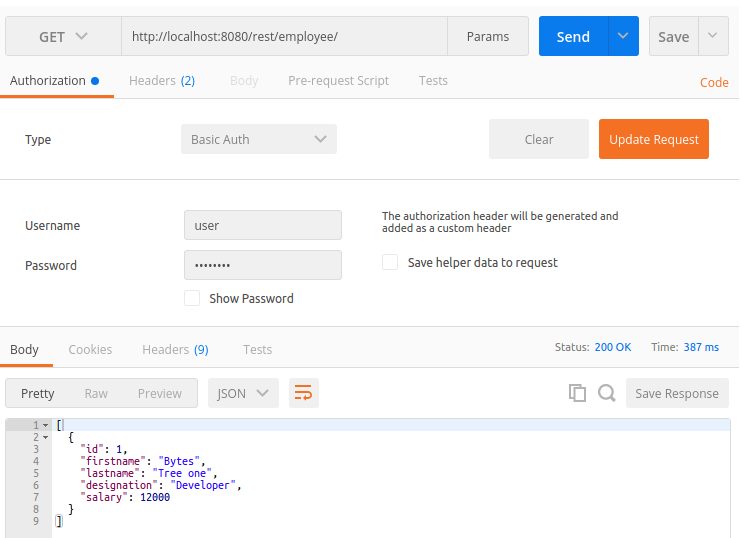Click the "Bytes" firstname value
The image size is (742, 538).
click(179, 461)
